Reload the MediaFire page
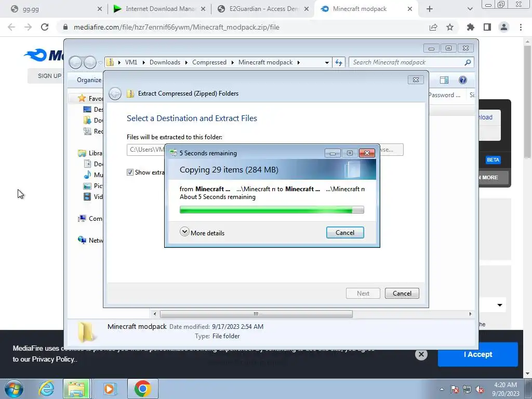Image resolution: width=532 pixels, height=399 pixels. [45, 27]
